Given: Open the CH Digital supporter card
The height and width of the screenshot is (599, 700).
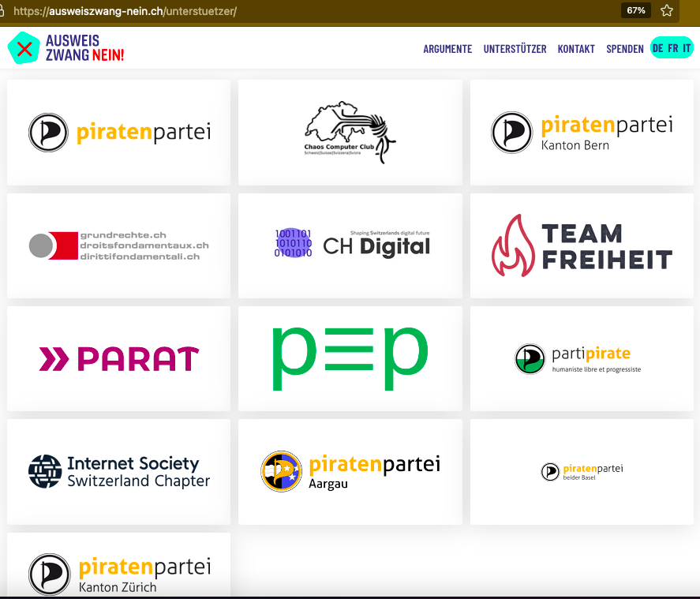Looking at the screenshot, I should pos(350,245).
